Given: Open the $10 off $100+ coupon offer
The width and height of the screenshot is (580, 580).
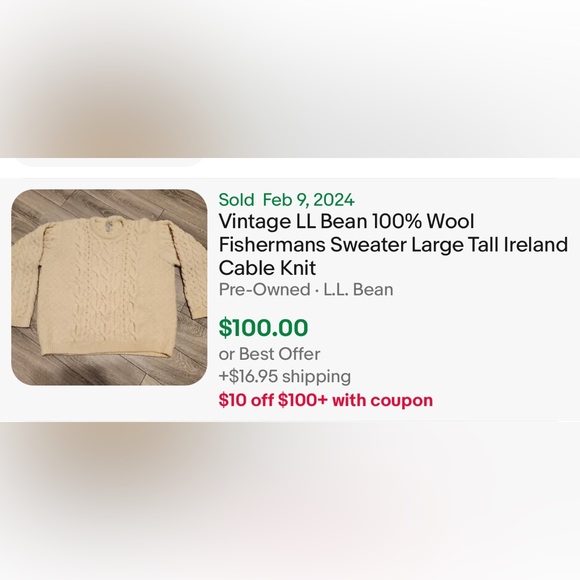Looking at the screenshot, I should (326, 400).
